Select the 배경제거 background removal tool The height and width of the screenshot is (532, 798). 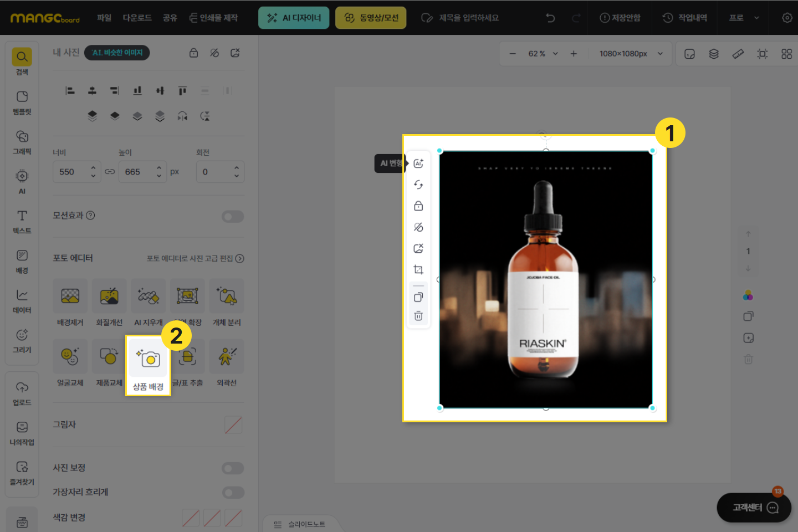[x=70, y=302]
